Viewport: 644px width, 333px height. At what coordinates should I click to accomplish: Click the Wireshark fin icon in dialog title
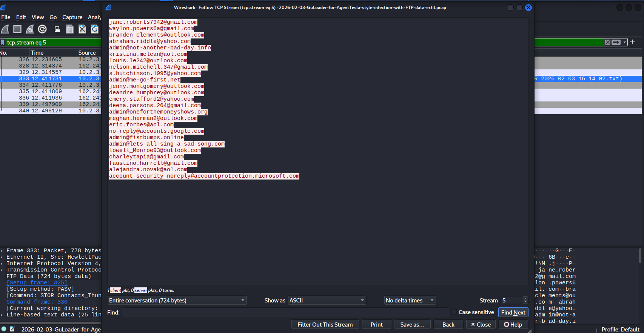pyautogui.click(x=108, y=8)
